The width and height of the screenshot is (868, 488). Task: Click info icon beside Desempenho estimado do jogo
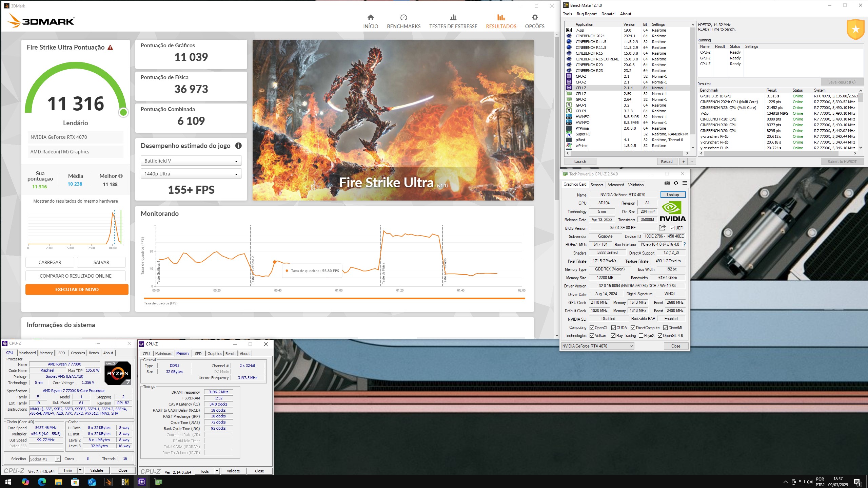[238, 146]
